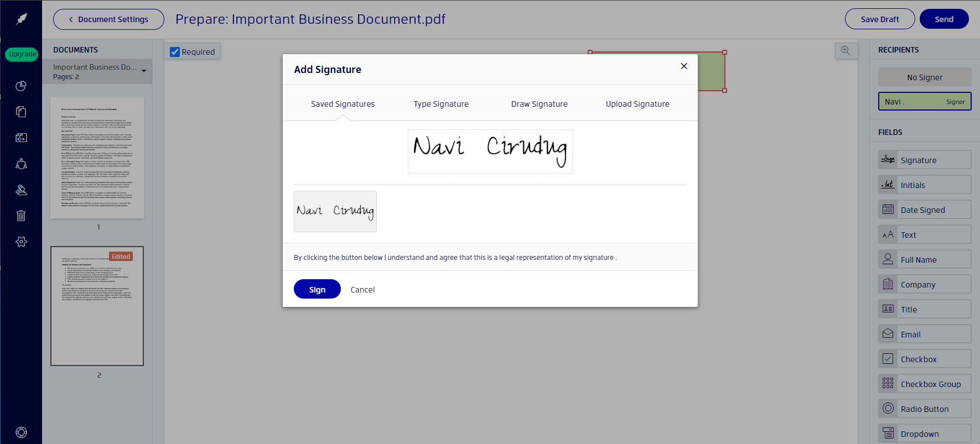Add a Checkbox field

tap(925, 359)
